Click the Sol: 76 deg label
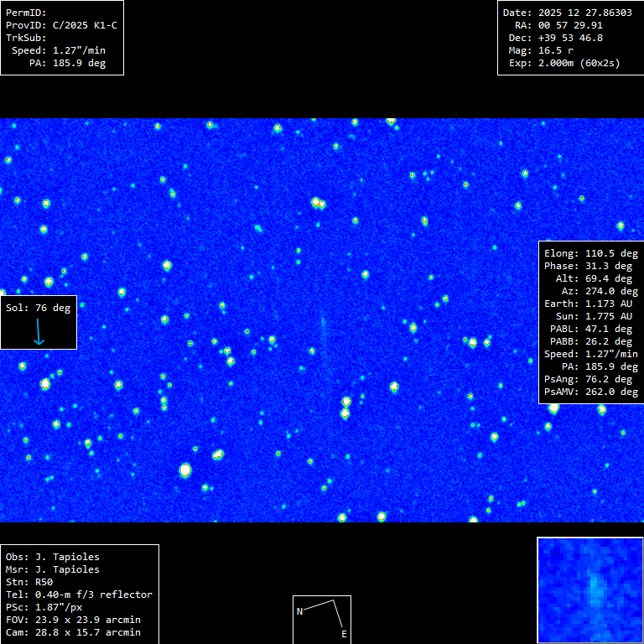This screenshot has width=644, height=644. (39, 308)
